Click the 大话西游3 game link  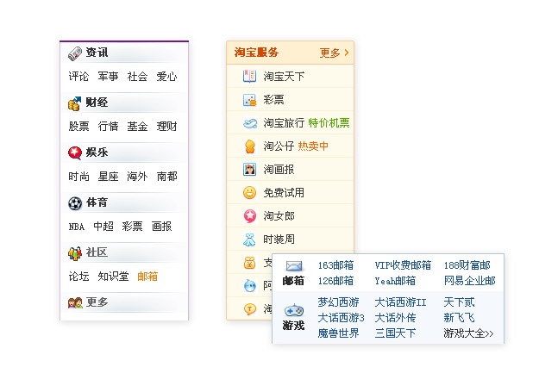(x=341, y=318)
